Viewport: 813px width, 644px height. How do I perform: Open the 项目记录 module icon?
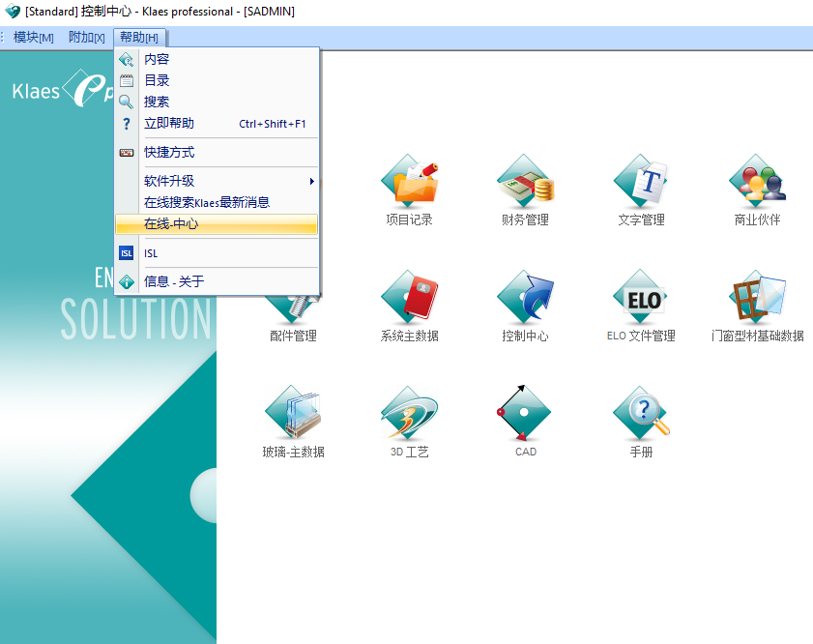(410, 182)
